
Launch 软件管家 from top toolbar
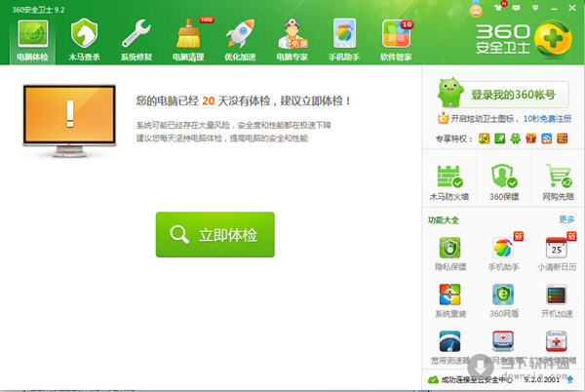[396, 40]
